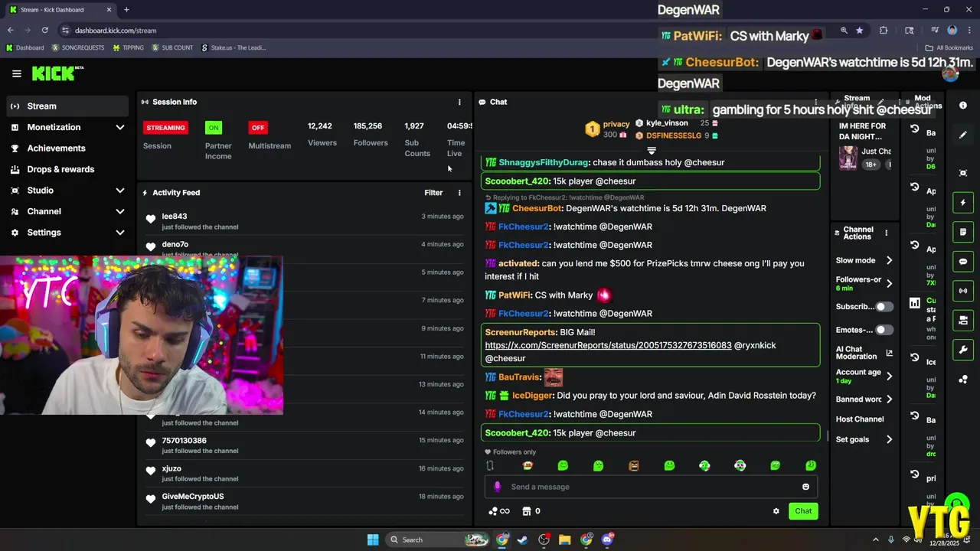Click the shop icon below chat input
Image resolution: width=980 pixels, height=551 pixels.
[x=527, y=511]
